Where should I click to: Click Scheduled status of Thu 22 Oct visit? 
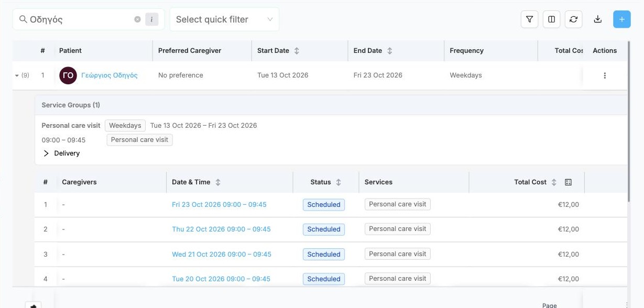pyautogui.click(x=324, y=229)
